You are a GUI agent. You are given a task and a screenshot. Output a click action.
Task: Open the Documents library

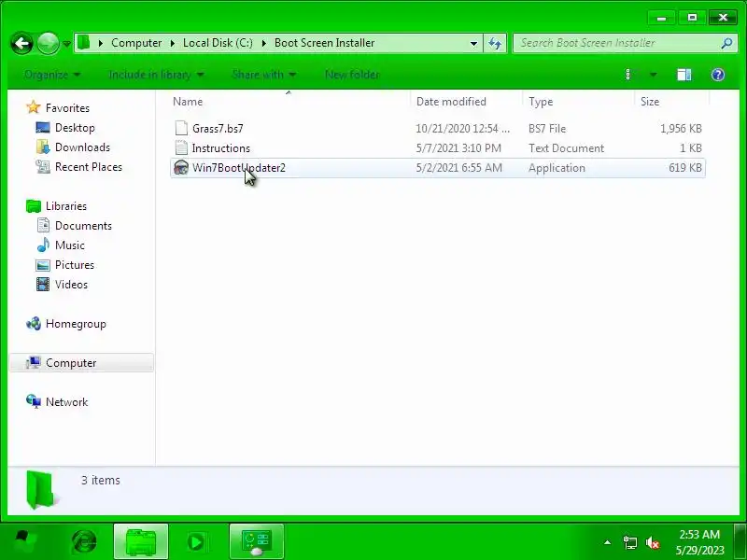point(83,226)
